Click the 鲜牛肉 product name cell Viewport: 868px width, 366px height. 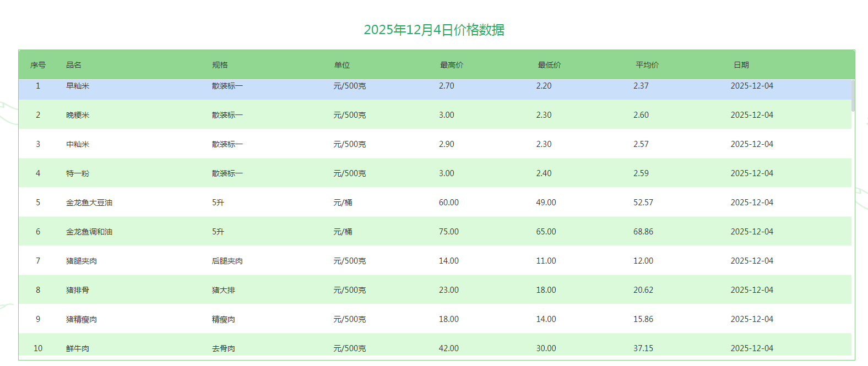tap(78, 348)
